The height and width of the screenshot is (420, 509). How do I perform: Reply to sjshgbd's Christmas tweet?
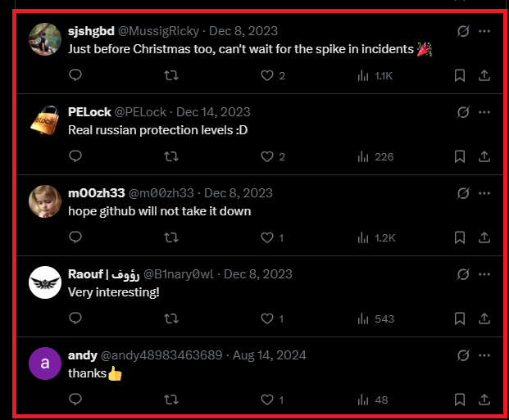point(75,75)
